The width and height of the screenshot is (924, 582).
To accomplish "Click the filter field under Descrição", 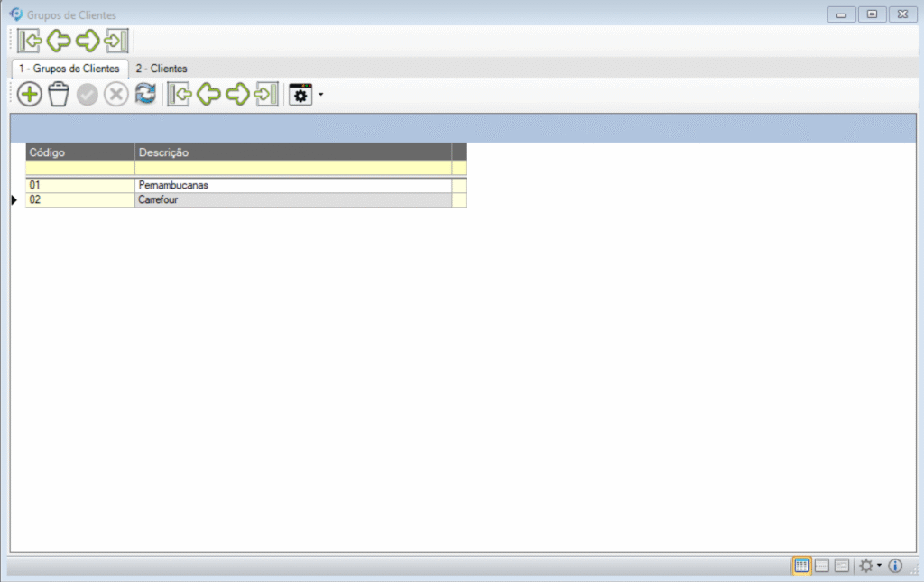I will [292, 168].
